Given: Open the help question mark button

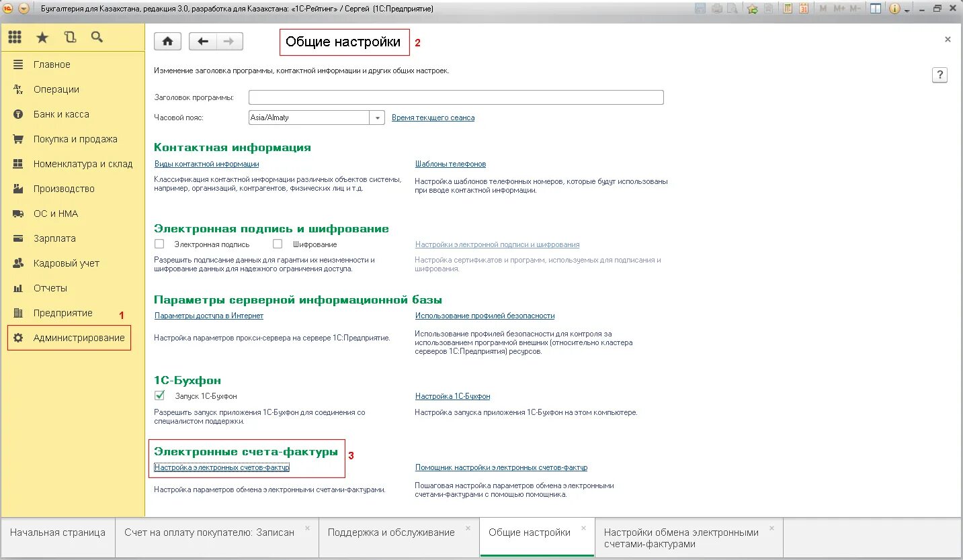Looking at the screenshot, I should click(939, 75).
